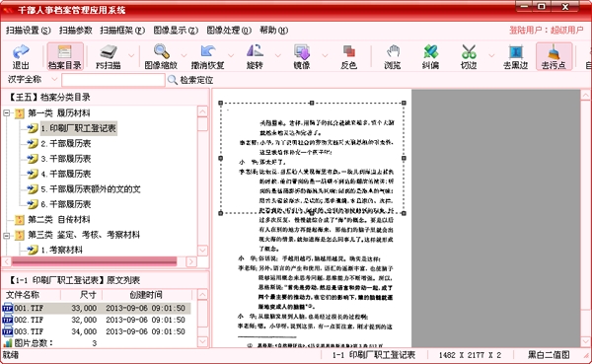
Task: Start FS扫描 scanner tool
Action: [x=109, y=56]
